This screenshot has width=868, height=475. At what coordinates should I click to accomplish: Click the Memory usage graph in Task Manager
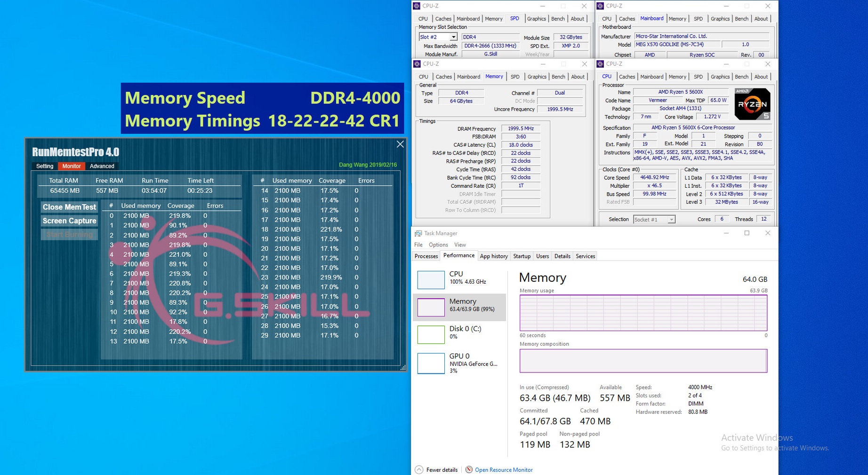[643, 313]
